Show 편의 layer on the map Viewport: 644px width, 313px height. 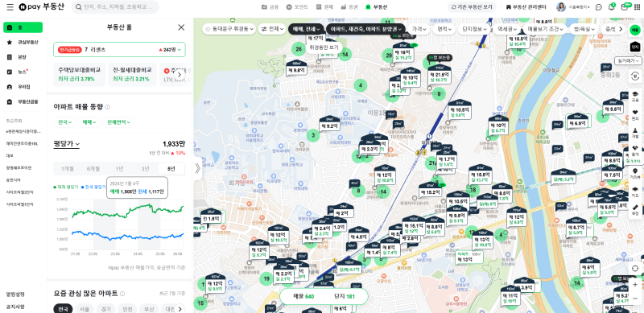[635, 114]
